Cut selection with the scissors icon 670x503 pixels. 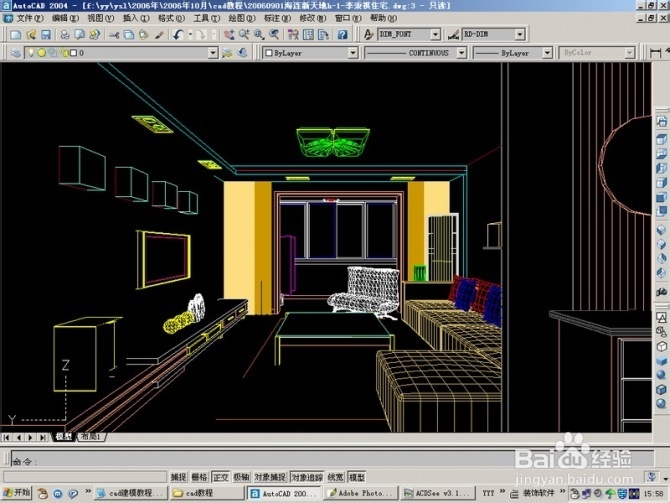(114, 35)
